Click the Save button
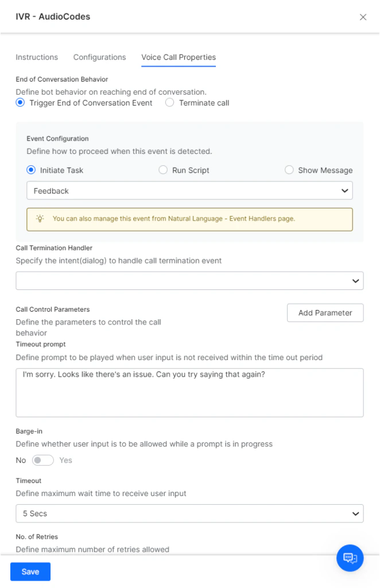The height and width of the screenshot is (588, 380). (x=30, y=571)
